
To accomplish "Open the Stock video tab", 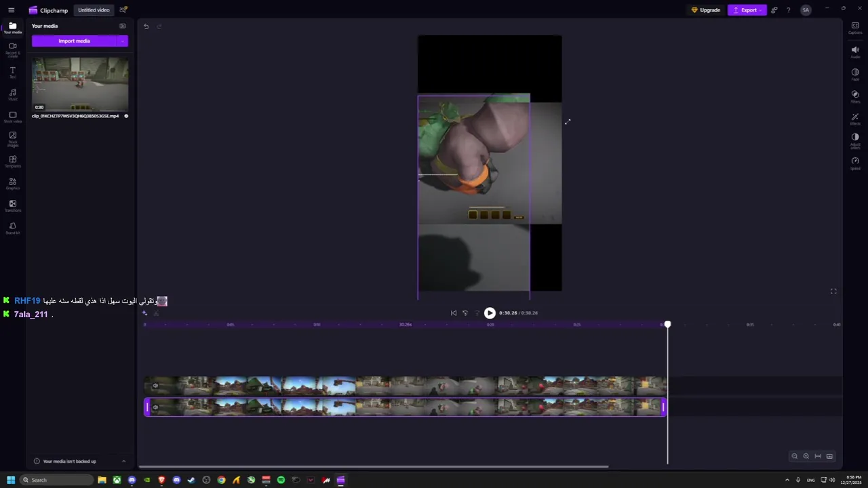I will point(12,117).
